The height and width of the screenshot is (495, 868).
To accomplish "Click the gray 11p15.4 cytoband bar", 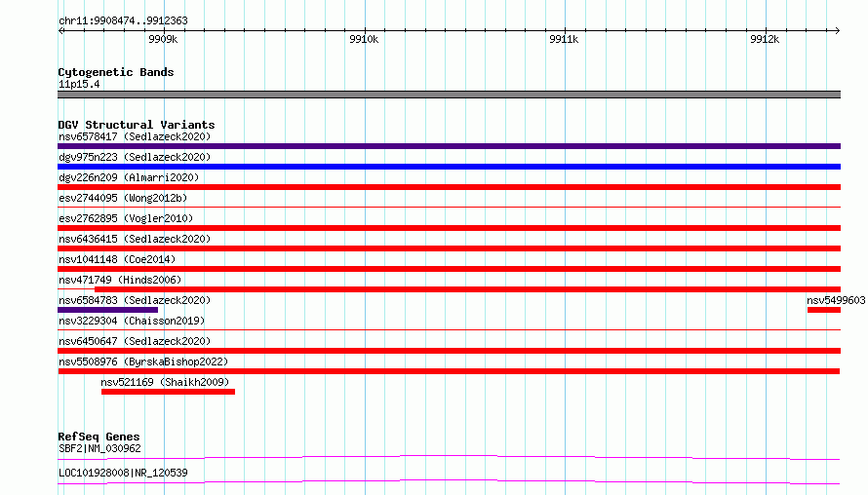I will [449, 95].
